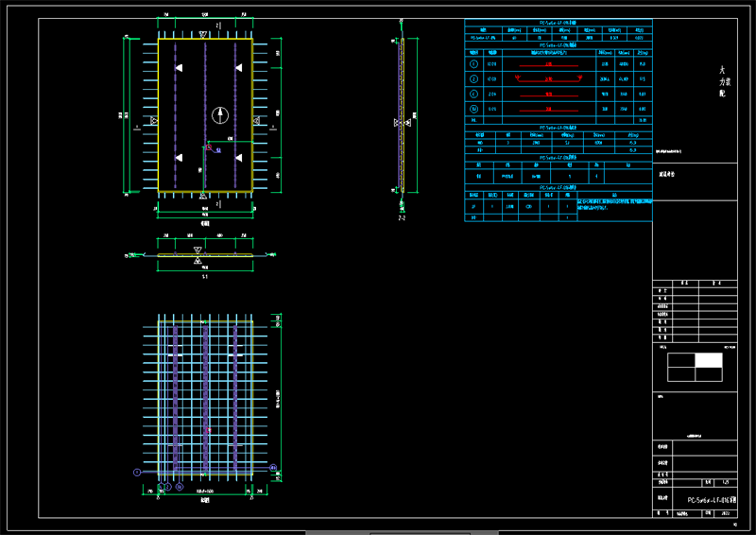Screen dimensions: 756x535
Task: Click the "2022" cell in the title block
Action: coord(726,514)
